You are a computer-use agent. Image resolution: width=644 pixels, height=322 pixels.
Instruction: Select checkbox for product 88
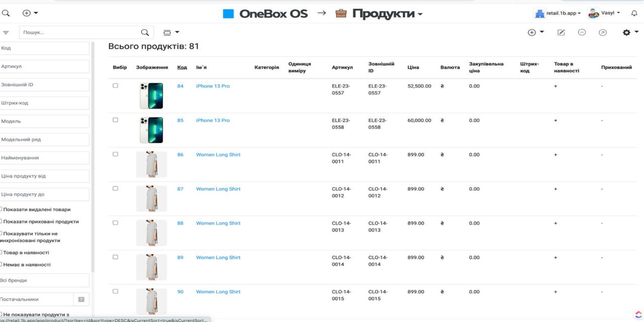point(115,223)
